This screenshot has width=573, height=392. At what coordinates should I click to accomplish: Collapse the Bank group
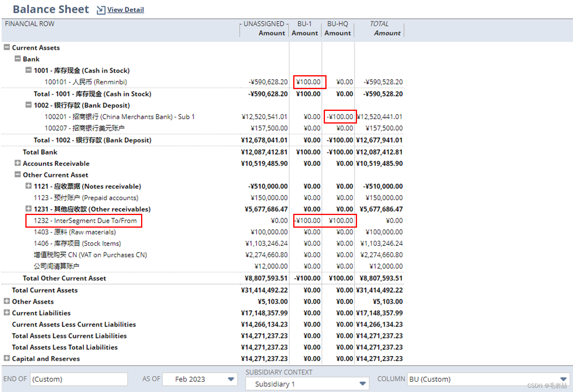[17, 59]
